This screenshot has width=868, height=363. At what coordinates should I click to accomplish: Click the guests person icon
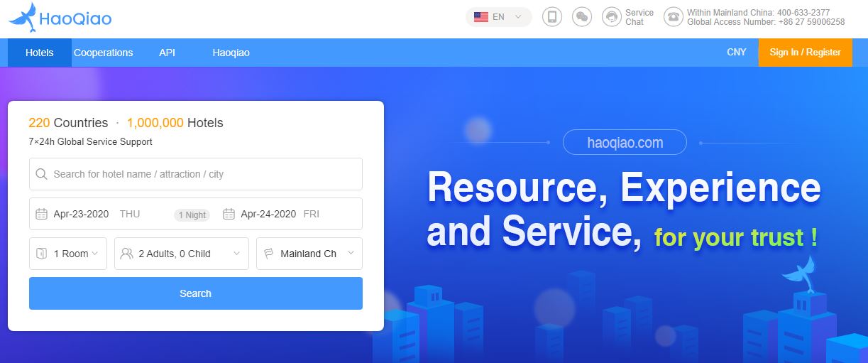point(127,254)
